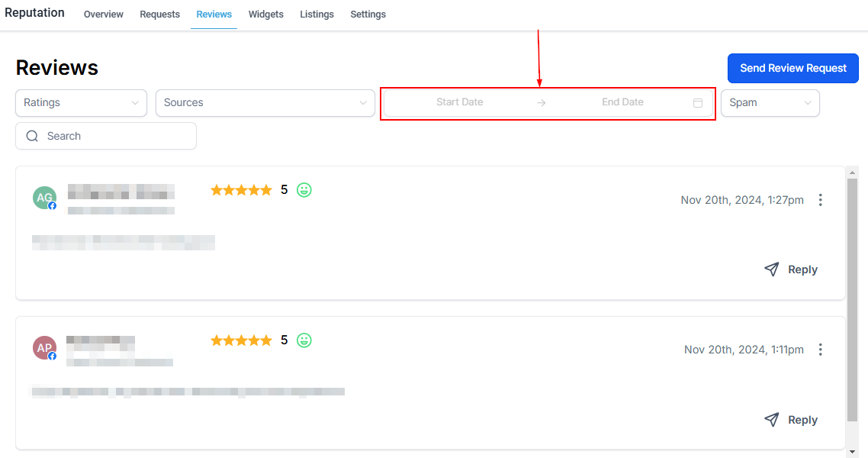Open the Listings tab

coord(317,15)
